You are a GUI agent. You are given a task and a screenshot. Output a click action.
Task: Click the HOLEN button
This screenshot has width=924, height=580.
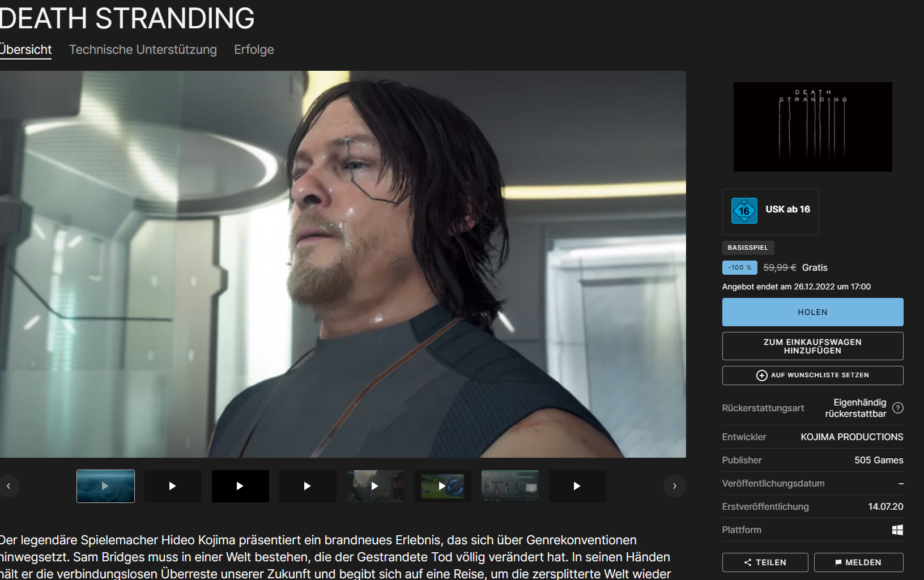click(812, 312)
